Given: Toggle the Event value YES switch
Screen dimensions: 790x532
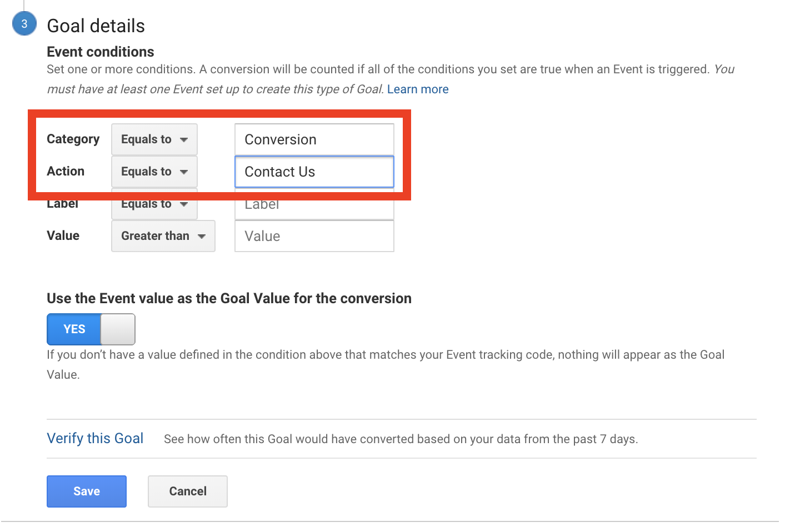Looking at the screenshot, I should click(91, 329).
